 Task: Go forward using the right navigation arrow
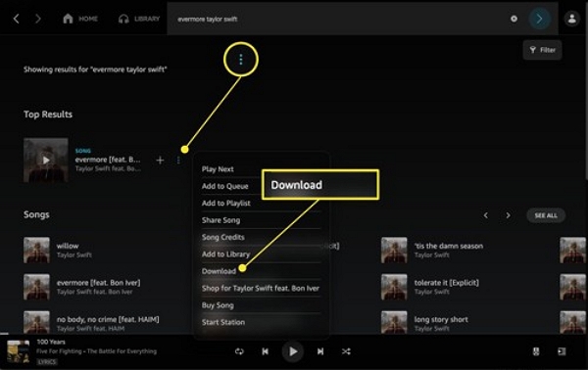pos(38,19)
